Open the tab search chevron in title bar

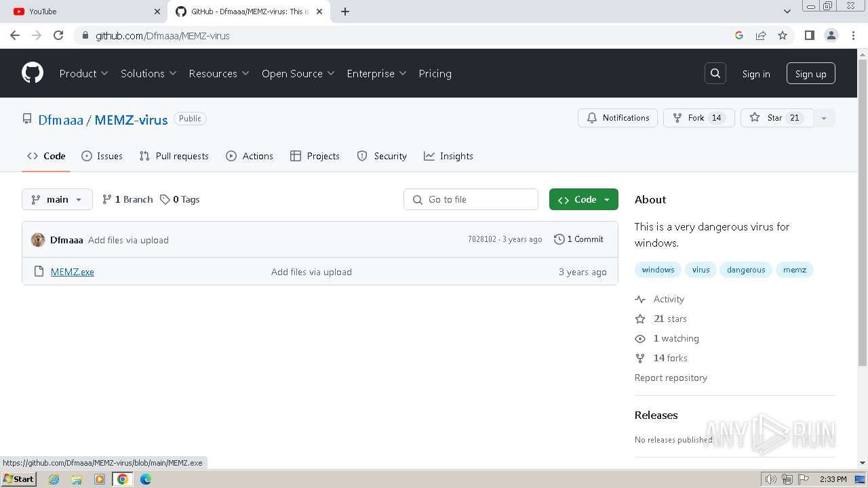click(x=787, y=12)
